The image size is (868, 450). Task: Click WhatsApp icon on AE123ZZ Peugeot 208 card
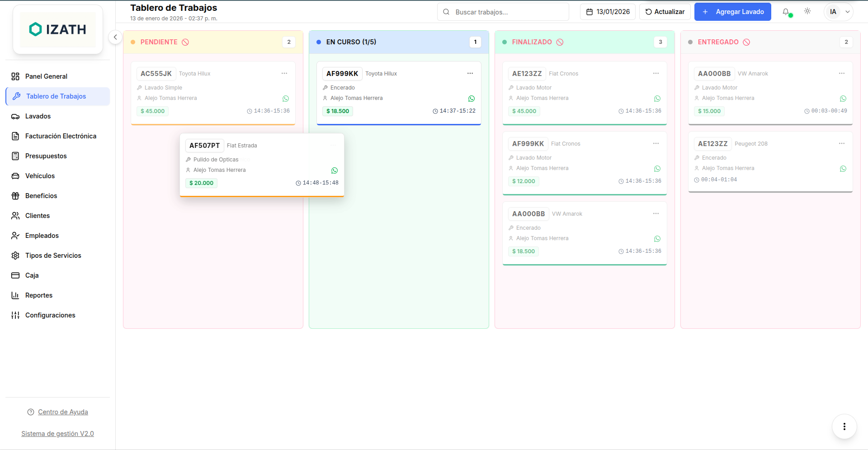click(843, 169)
